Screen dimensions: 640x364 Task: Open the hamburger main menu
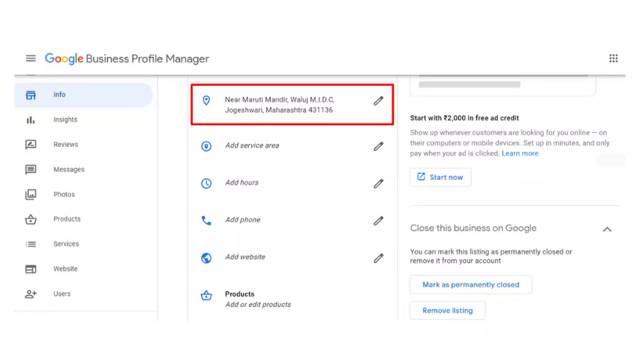coord(30,58)
